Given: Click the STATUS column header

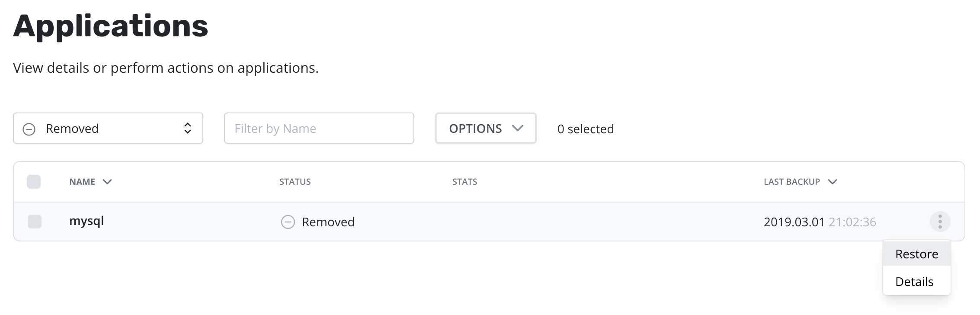Looking at the screenshot, I should 295,182.
